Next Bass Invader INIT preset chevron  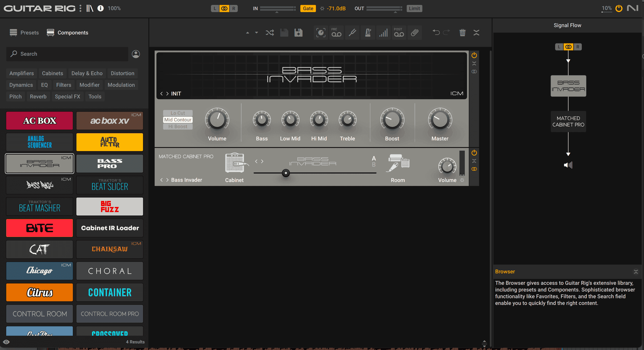(x=167, y=94)
